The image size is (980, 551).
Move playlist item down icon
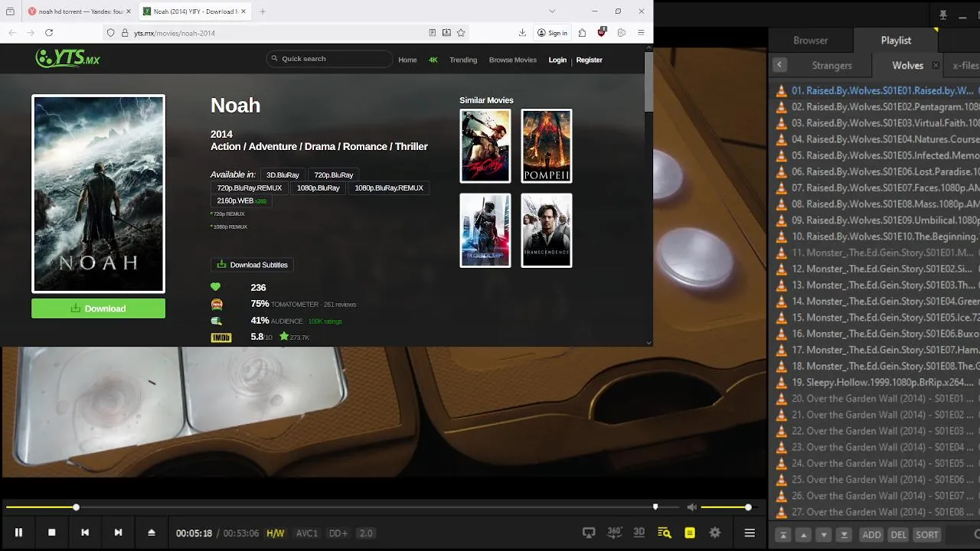[x=824, y=534]
